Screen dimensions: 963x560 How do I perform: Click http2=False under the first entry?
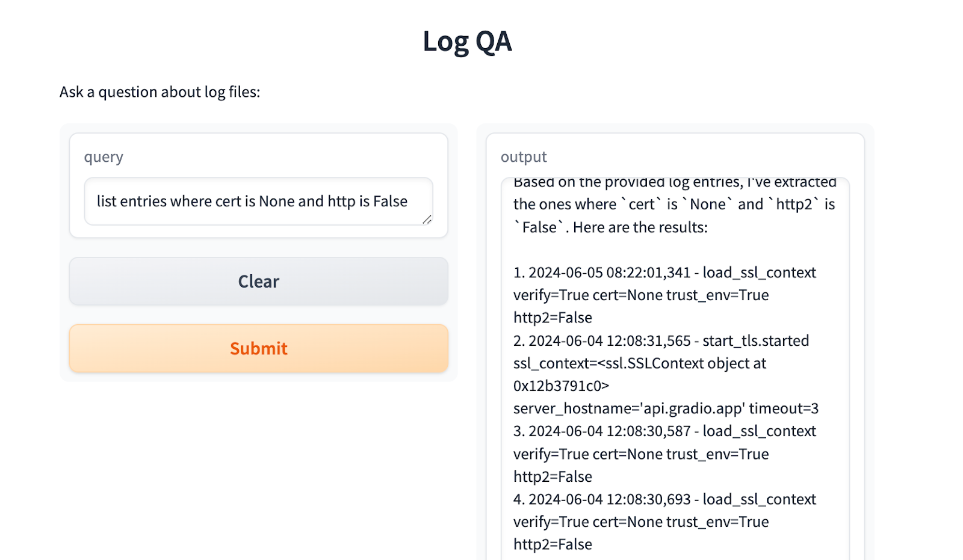pos(553,318)
